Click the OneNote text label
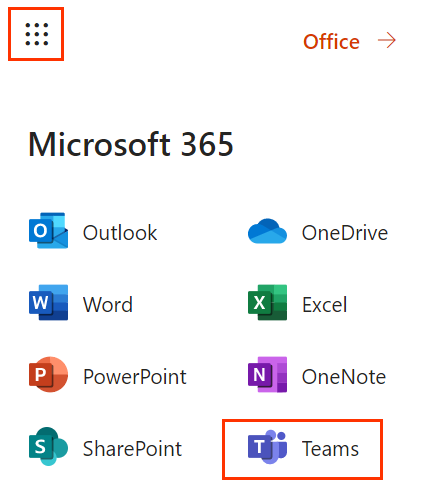The image size is (428, 495). 344,377
